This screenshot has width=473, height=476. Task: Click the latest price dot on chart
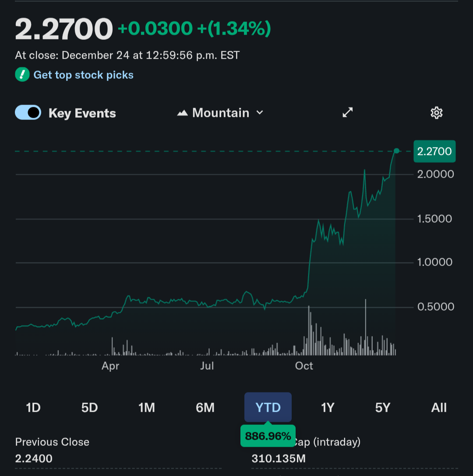pos(396,151)
